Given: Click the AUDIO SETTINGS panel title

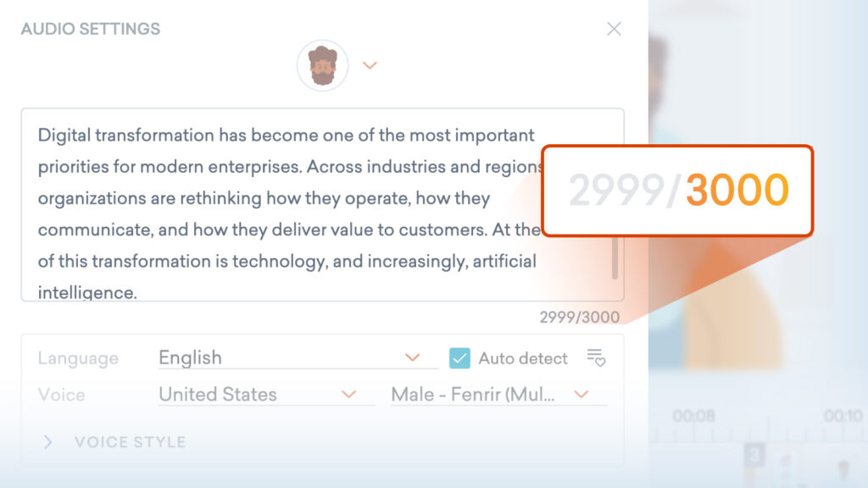Looking at the screenshot, I should click(91, 29).
